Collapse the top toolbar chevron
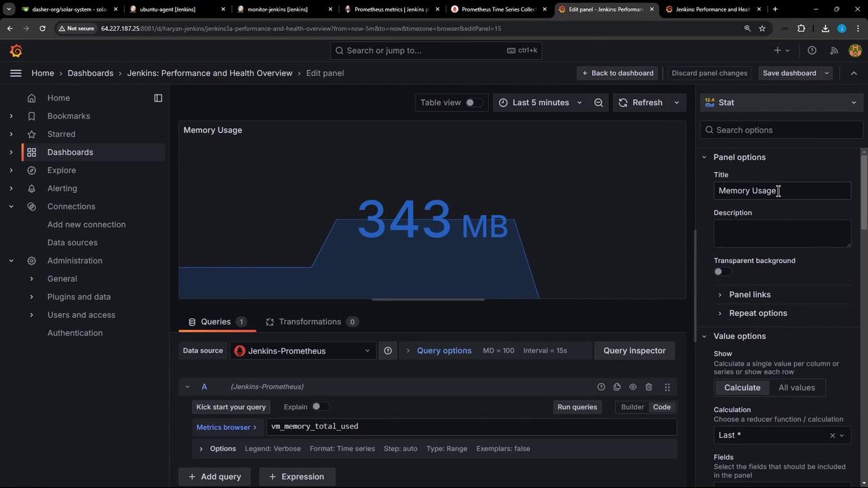 pyautogui.click(x=854, y=73)
